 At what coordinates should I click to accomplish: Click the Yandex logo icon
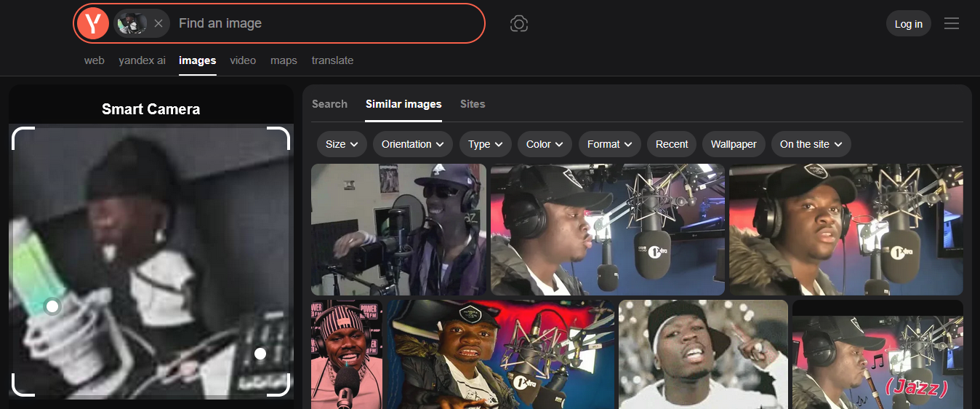[92, 23]
